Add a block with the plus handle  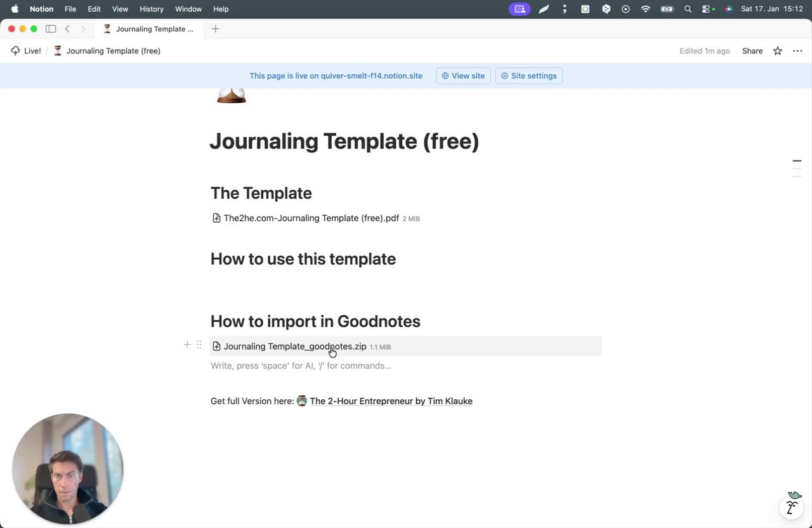pos(187,345)
